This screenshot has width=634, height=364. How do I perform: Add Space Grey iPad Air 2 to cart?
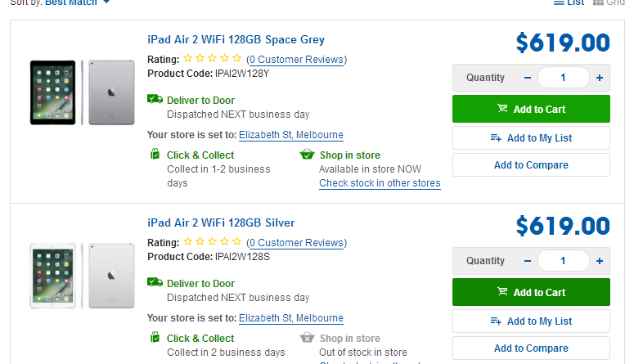531,109
